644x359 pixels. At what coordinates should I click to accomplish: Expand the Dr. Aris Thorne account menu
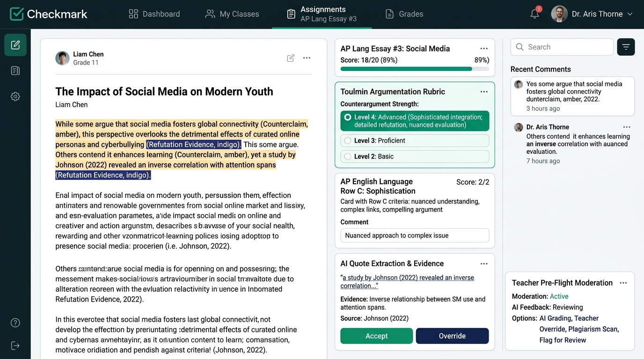630,14
